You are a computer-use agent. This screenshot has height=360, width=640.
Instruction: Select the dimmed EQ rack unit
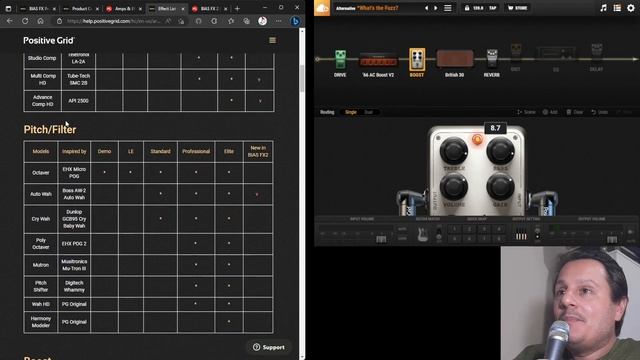coord(556,54)
